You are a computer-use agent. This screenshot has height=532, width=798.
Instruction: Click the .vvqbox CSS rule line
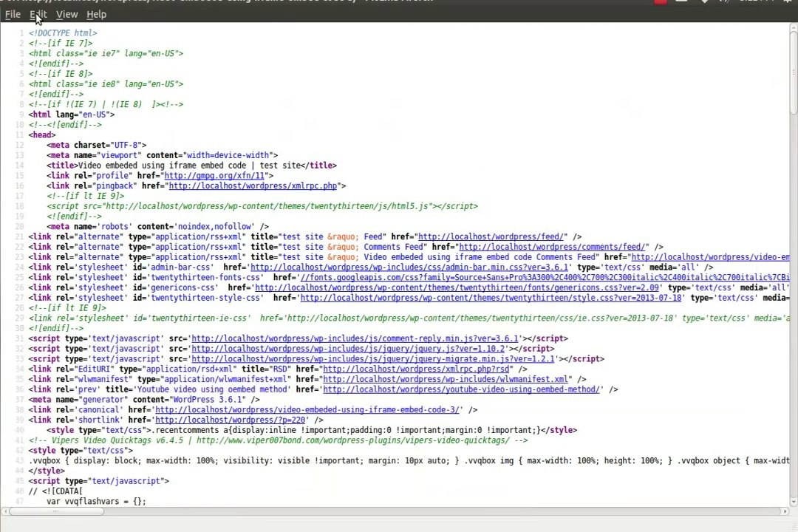point(409,461)
